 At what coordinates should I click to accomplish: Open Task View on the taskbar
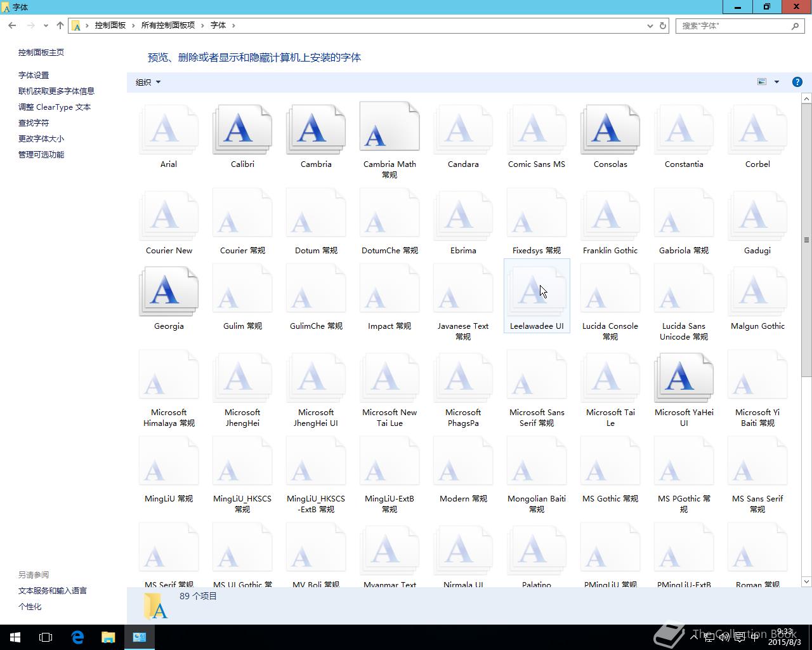(46, 637)
